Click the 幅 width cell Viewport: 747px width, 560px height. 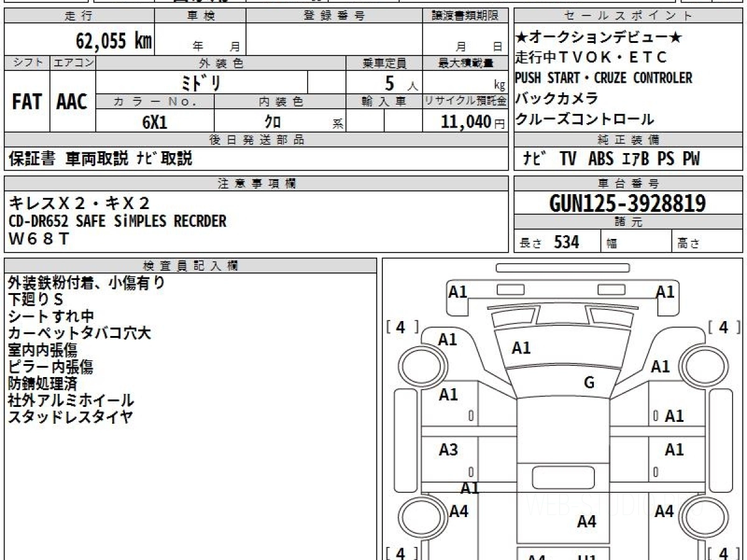636,243
